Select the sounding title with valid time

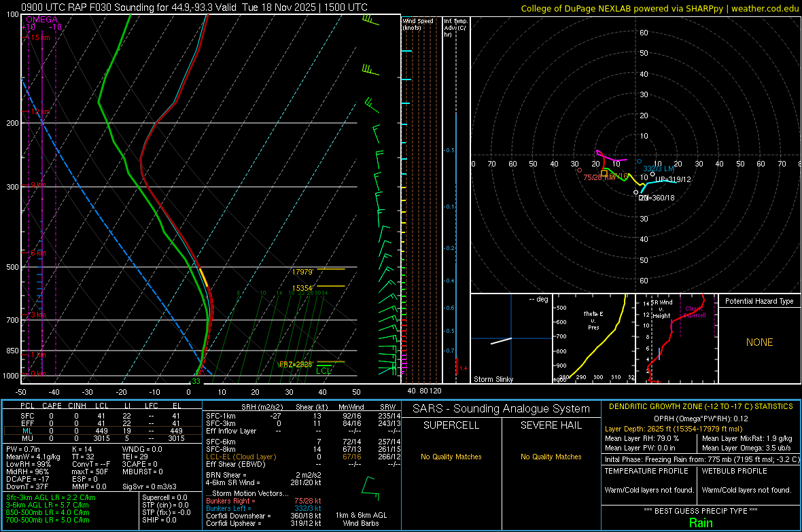(x=194, y=7)
